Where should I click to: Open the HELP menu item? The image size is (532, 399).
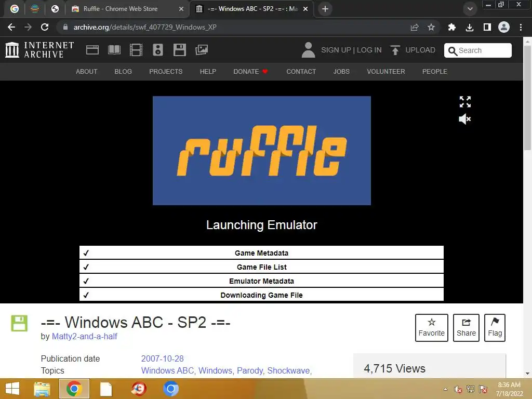click(x=208, y=72)
